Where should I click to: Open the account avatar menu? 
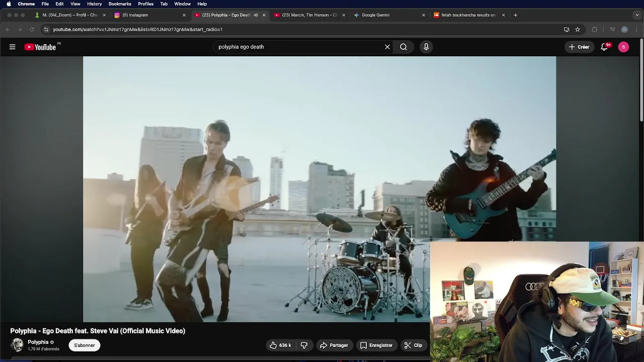pos(623,47)
